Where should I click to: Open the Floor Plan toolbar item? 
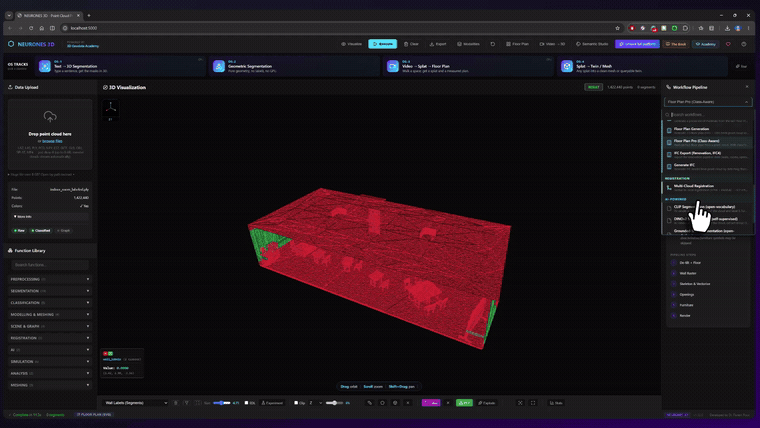(517, 44)
